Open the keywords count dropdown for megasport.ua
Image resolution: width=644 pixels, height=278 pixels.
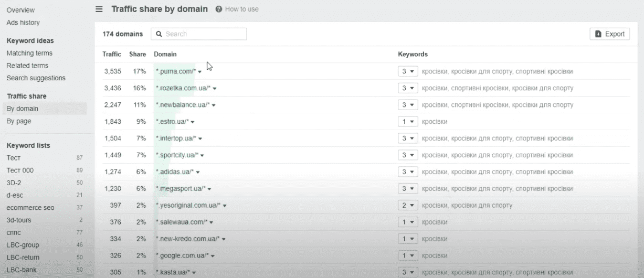tap(408, 189)
